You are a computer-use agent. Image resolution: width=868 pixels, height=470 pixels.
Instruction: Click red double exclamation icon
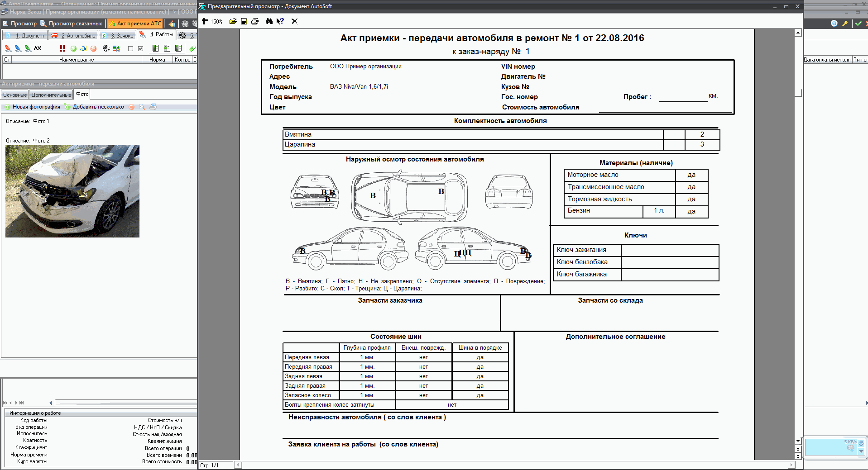[x=62, y=48]
